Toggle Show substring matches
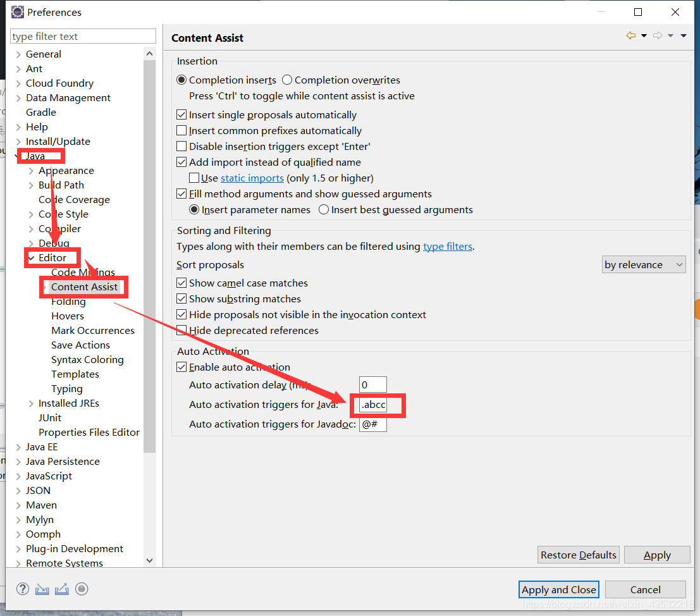 pyautogui.click(x=181, y=299)
